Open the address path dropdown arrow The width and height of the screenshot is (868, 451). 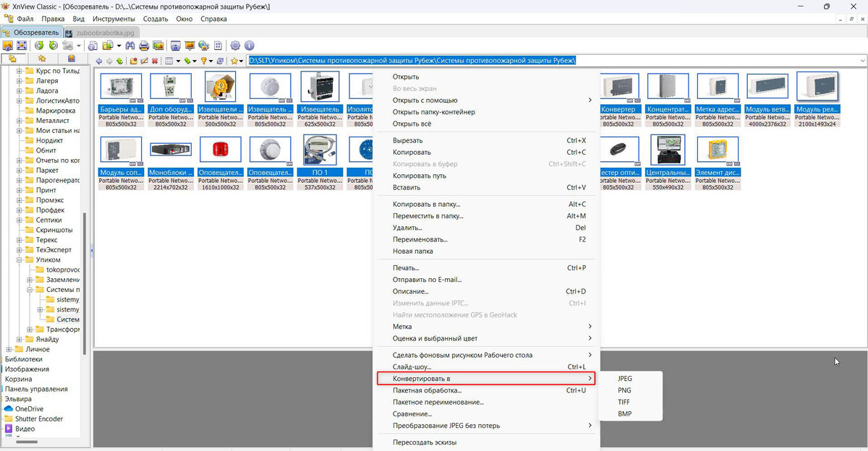tap(861, 61)
